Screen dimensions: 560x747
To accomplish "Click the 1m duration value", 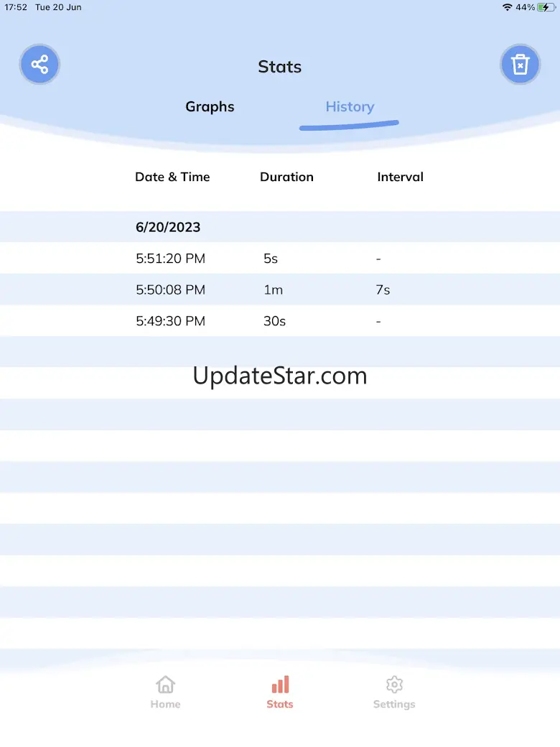I will (x=274, y=289).
